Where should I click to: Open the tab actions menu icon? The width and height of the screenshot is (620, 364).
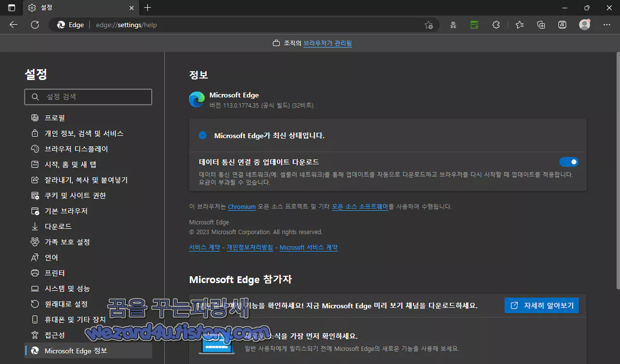[12, 8]
